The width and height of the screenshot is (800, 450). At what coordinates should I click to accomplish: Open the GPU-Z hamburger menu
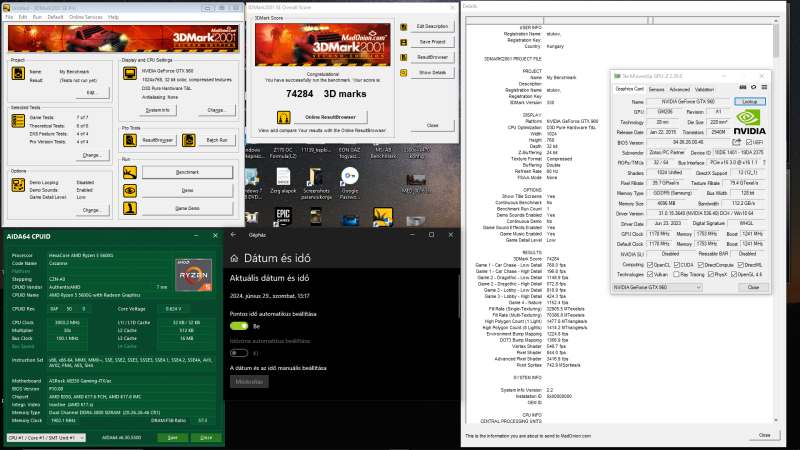[x=764, y=88]
